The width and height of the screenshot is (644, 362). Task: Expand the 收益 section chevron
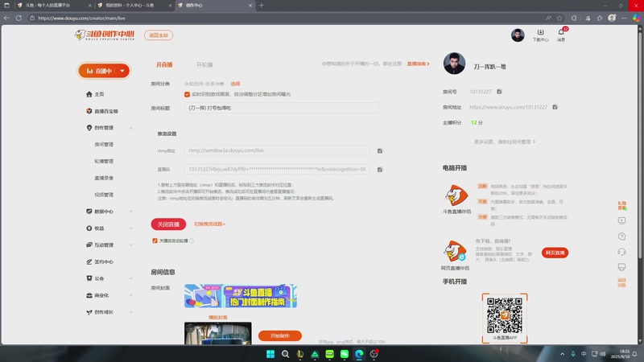[x=130, y=228]
